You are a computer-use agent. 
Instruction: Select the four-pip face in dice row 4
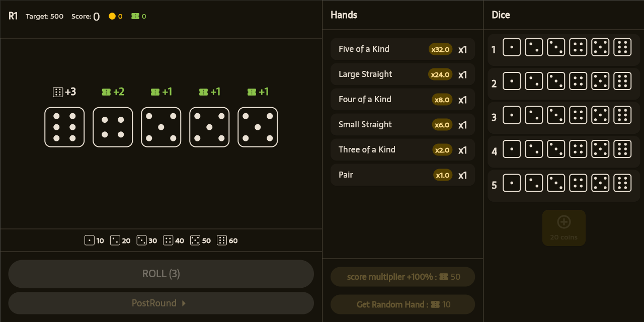(x=578, y=149)
